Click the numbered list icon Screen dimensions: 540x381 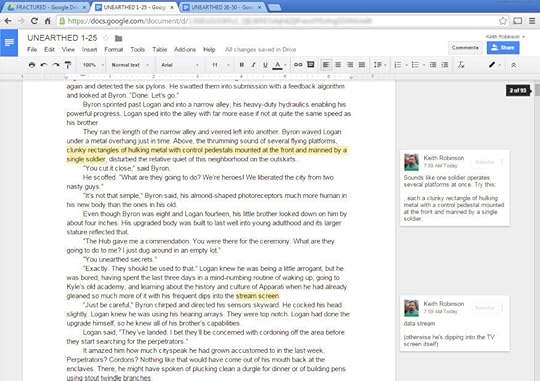point(398,65)
